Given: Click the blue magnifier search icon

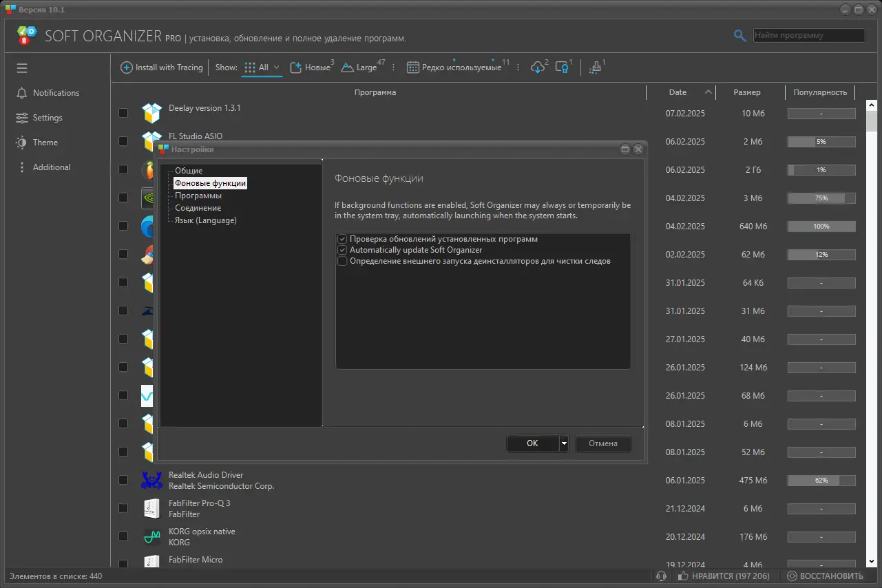Looking at the screenshot, I should 740,36.
